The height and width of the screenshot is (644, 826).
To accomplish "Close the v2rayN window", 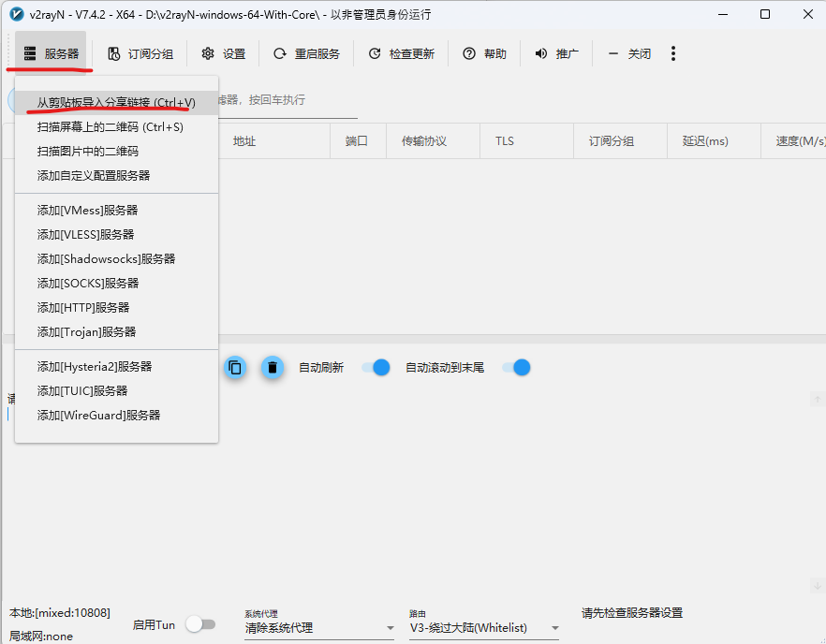I will 808,14.
